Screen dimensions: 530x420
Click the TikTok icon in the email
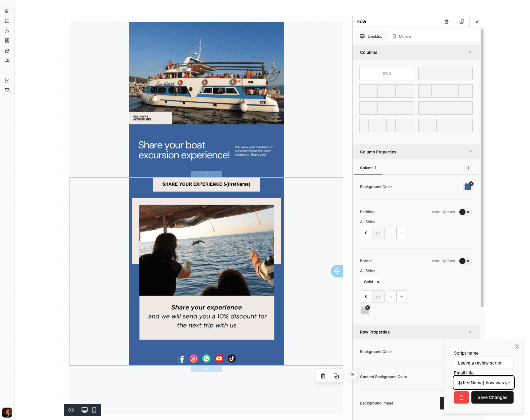[232, 359]
